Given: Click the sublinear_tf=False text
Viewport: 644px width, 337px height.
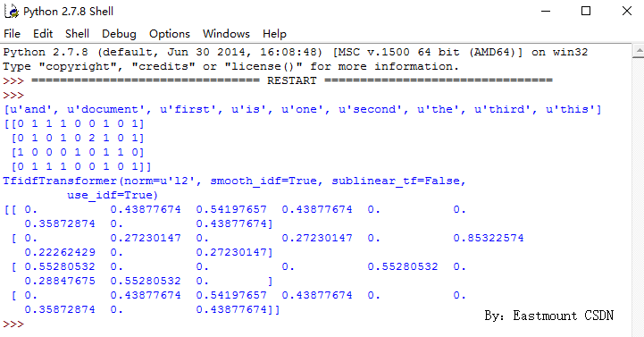Looking at the screenshot, I should [x=395, y=181].
